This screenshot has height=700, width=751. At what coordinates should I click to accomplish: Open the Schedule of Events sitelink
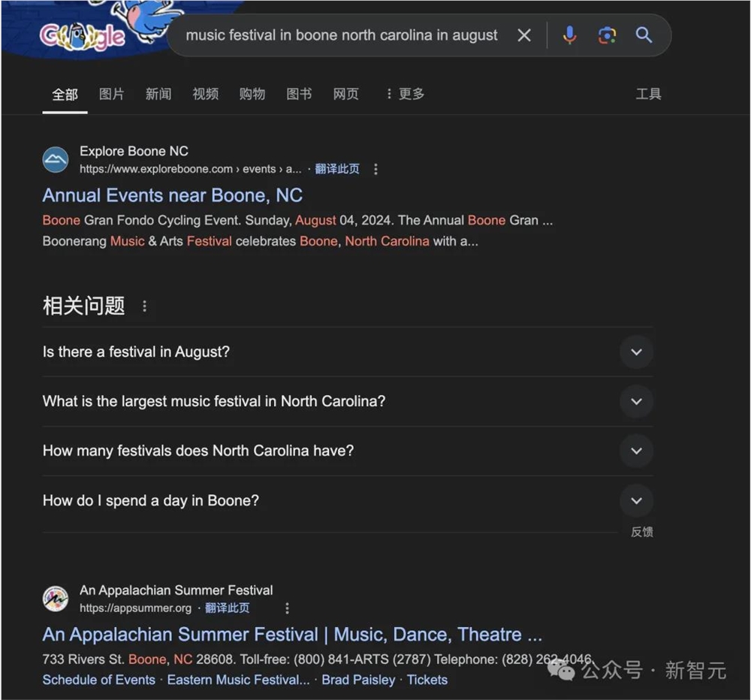[x=99, y=680]
